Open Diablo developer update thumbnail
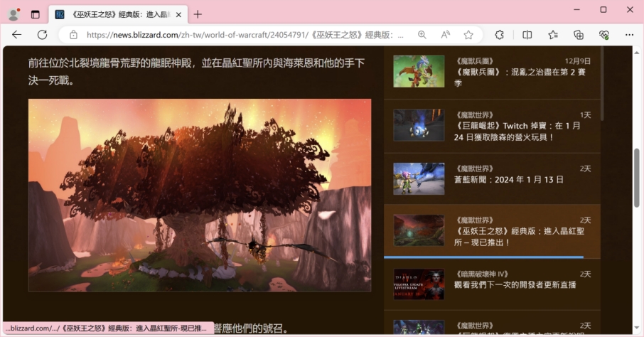 [x=419, y=284]
